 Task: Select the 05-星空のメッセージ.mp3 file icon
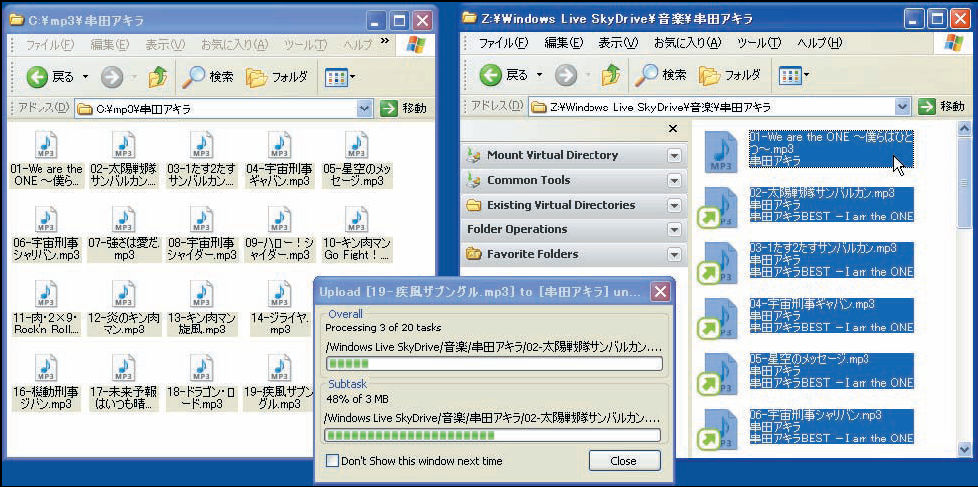click(x=357, y=145)
